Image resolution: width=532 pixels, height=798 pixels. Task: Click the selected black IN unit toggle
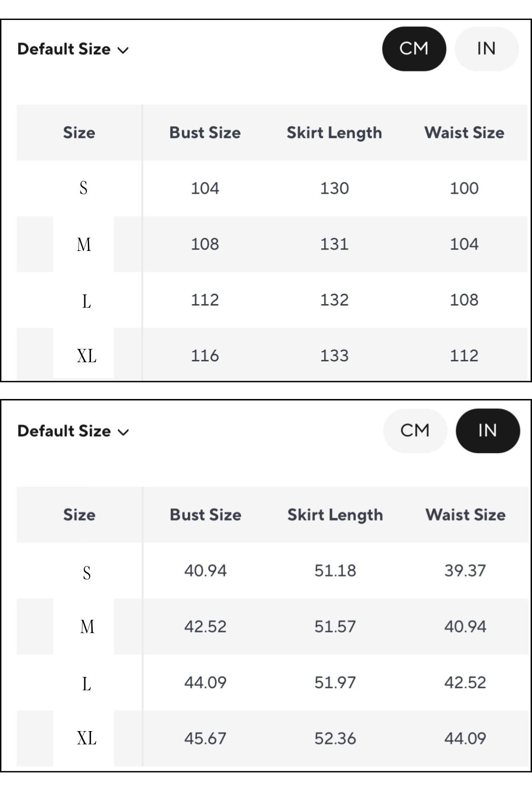(487, 430)
